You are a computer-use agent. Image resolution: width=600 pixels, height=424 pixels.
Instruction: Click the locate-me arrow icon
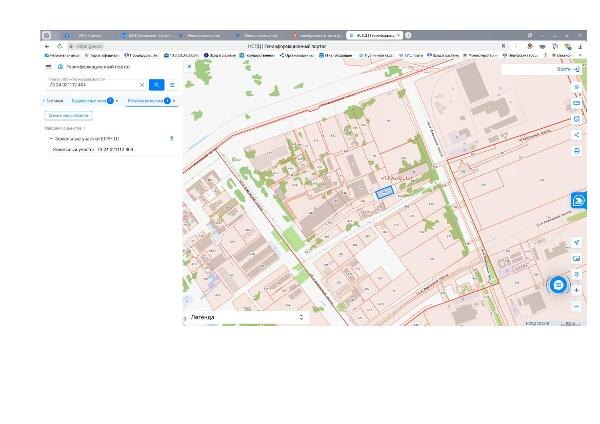coord(577,242)
